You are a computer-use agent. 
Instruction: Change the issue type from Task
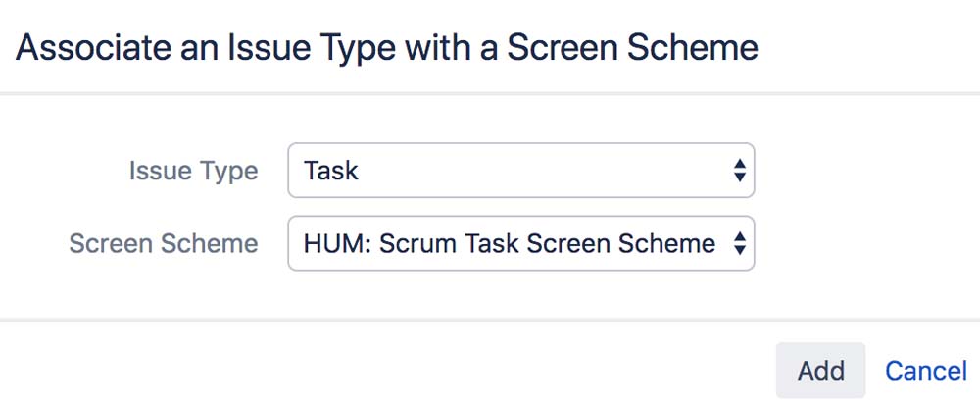(x=520, y=171)
